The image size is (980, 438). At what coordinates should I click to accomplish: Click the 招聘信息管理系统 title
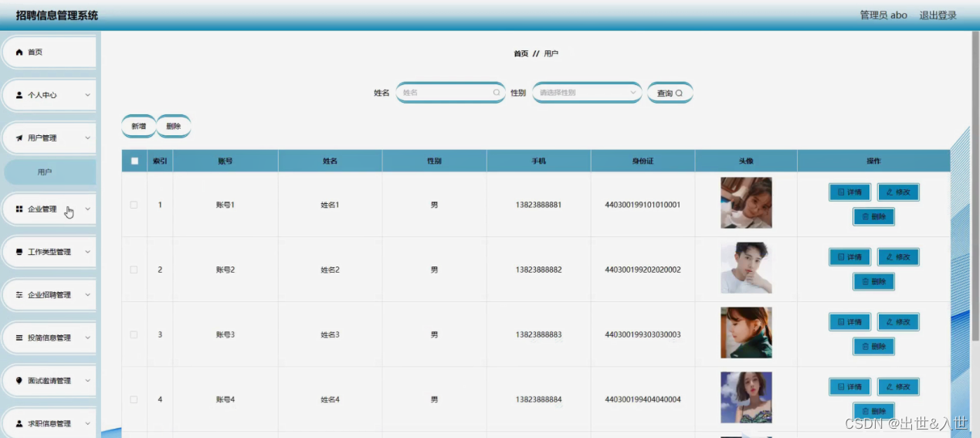point(57,15)
